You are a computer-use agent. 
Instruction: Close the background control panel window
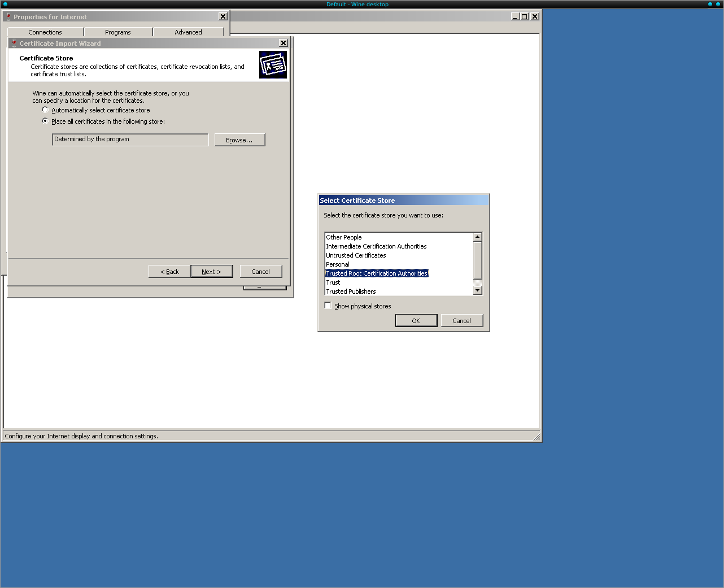[x=535, y=16]
